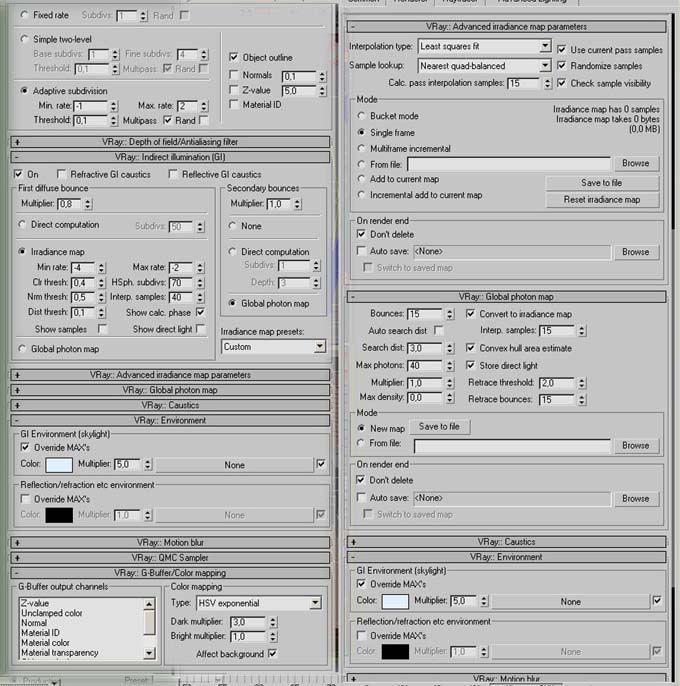Select Fixed rate sampler option

coord(24,15)
